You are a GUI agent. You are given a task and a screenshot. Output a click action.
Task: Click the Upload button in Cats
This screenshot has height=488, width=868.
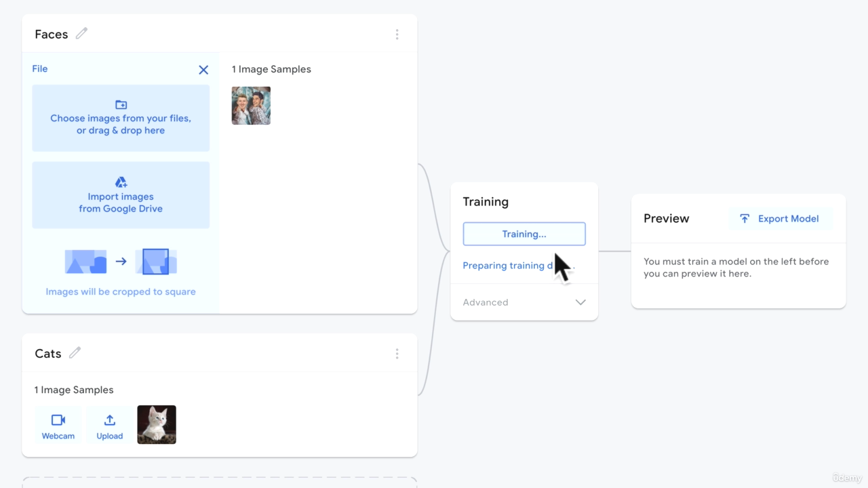[109, 426]
